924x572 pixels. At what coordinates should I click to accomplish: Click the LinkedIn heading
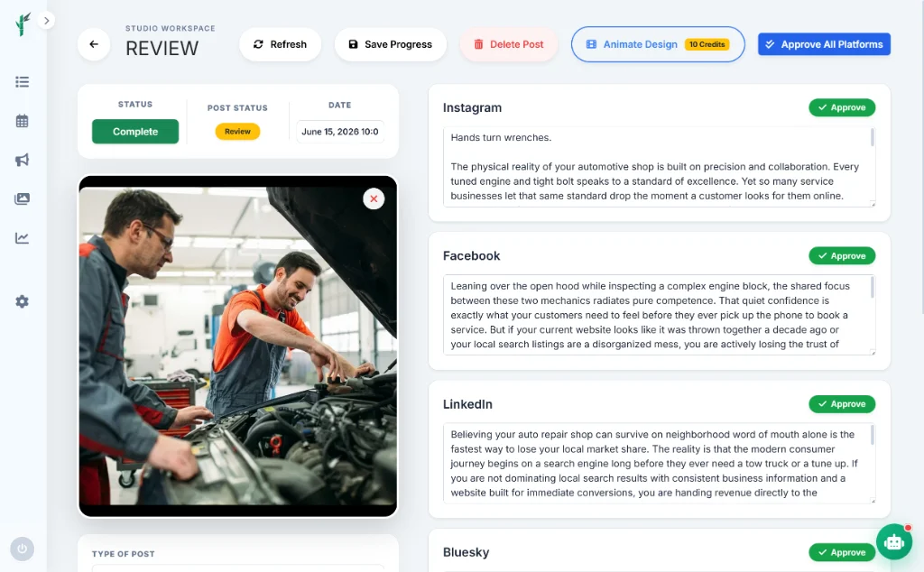tap(467, 404)
